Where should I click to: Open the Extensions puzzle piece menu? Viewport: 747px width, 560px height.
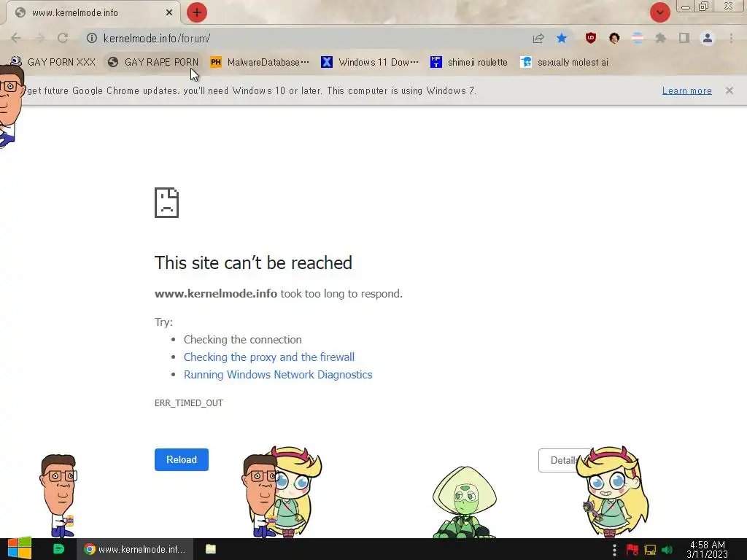[x=661, y=38]
